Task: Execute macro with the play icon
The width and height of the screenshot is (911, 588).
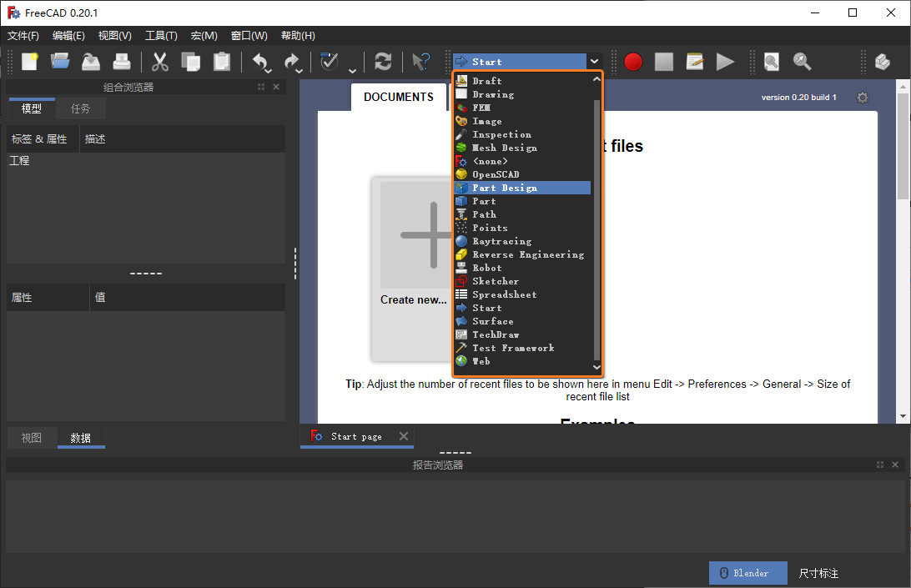Action: (725, 61)
